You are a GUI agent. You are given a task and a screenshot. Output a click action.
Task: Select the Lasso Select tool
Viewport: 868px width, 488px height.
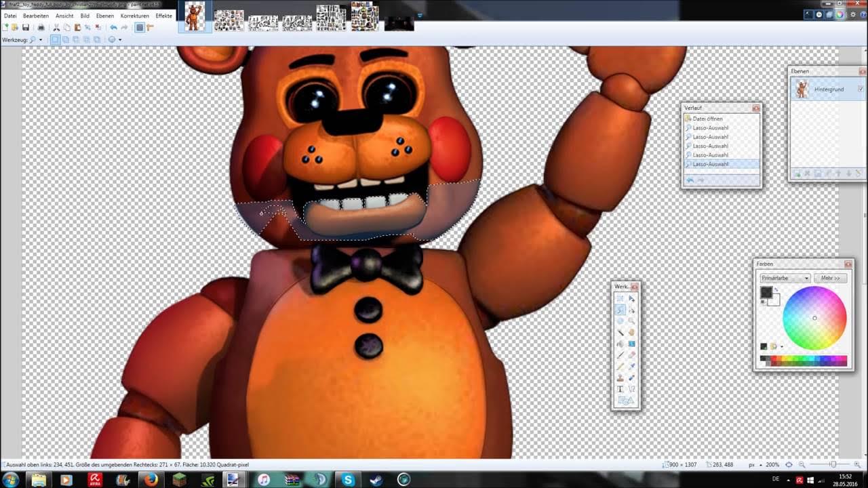pyautogui.click(x=620, y=309)
